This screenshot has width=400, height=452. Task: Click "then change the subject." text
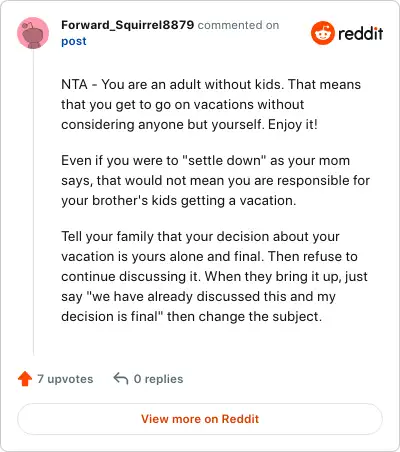244,316
